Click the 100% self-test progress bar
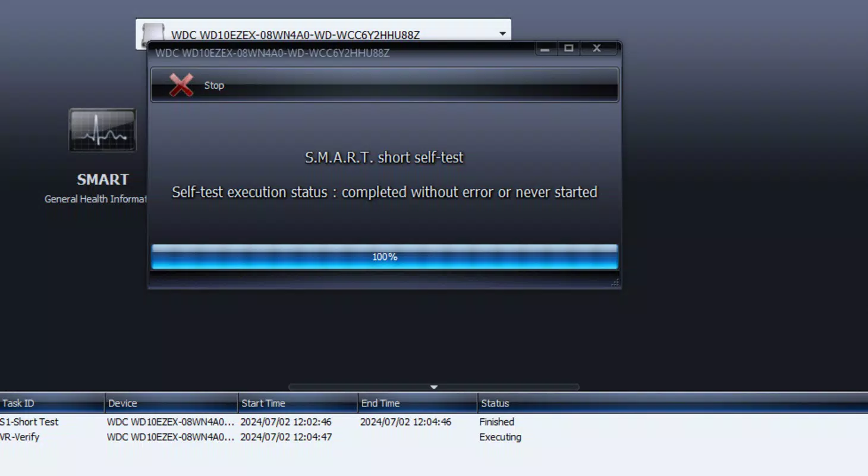Viewport: 868px width, 476px height. click(x=385, y=257)
